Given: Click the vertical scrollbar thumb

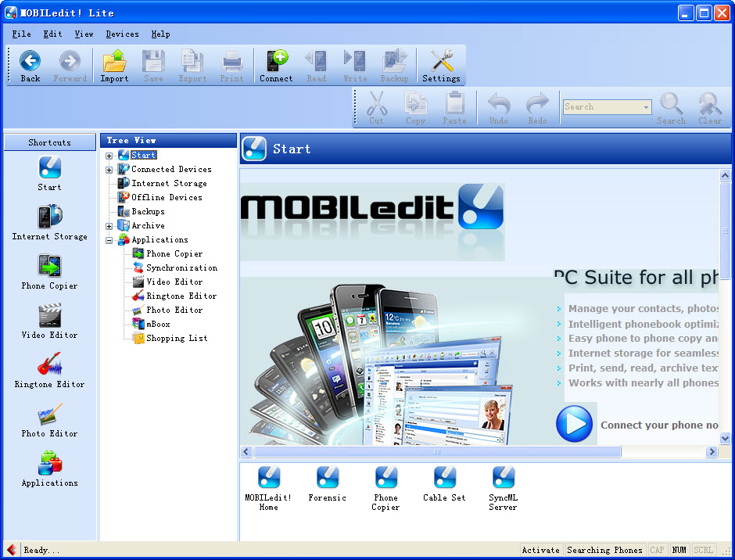Looking at the screenshot, I should click(725, 231).
